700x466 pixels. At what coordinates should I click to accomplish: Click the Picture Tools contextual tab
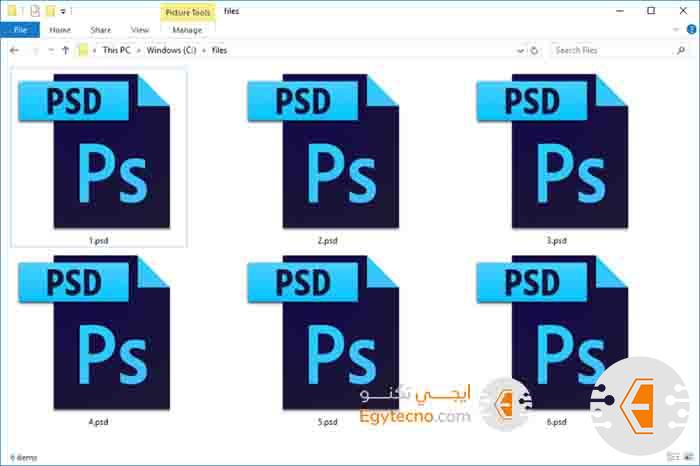[x=188, y=12]
